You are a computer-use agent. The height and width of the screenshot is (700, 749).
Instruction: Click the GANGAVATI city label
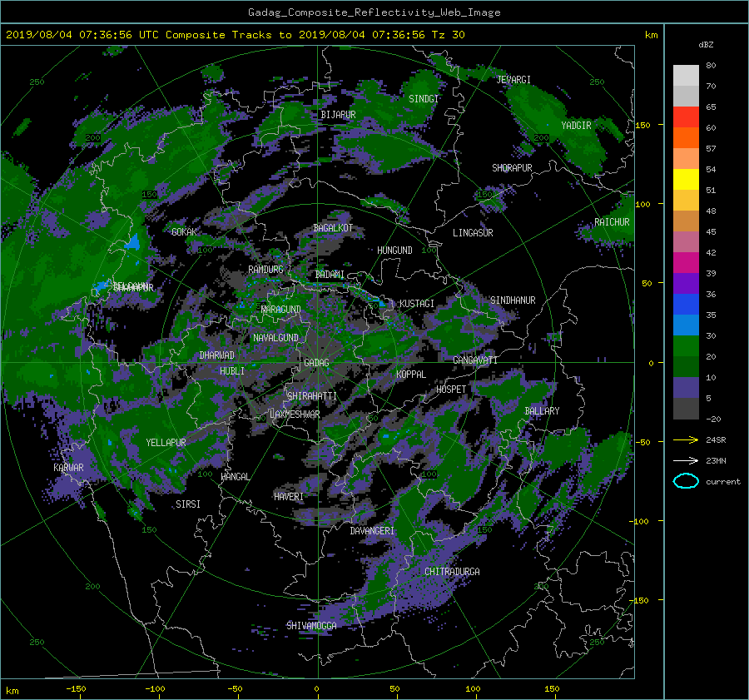click(x=475, y=360)
